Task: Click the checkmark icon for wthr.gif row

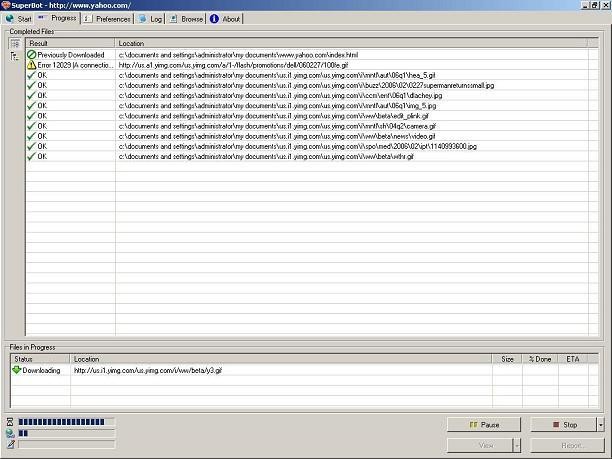Action: 32,156
